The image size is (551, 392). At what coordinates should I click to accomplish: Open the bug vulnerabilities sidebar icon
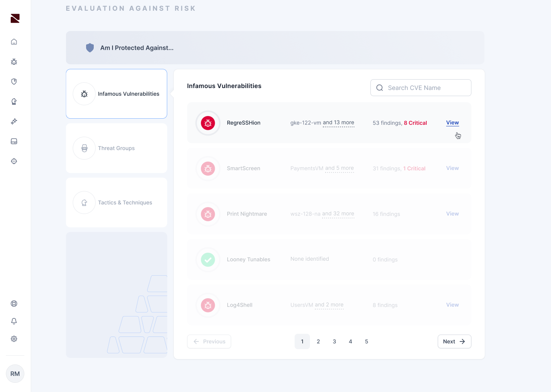[14, 62]
